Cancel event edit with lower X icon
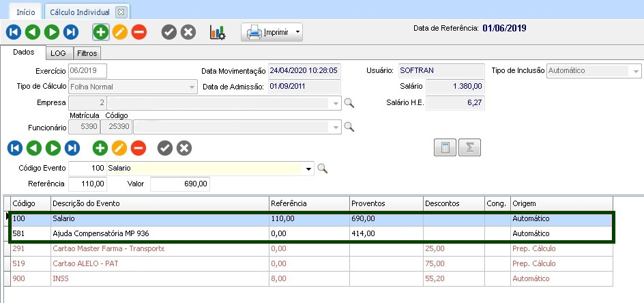This screenshot has width=644, height=303. tap(184, 148)
